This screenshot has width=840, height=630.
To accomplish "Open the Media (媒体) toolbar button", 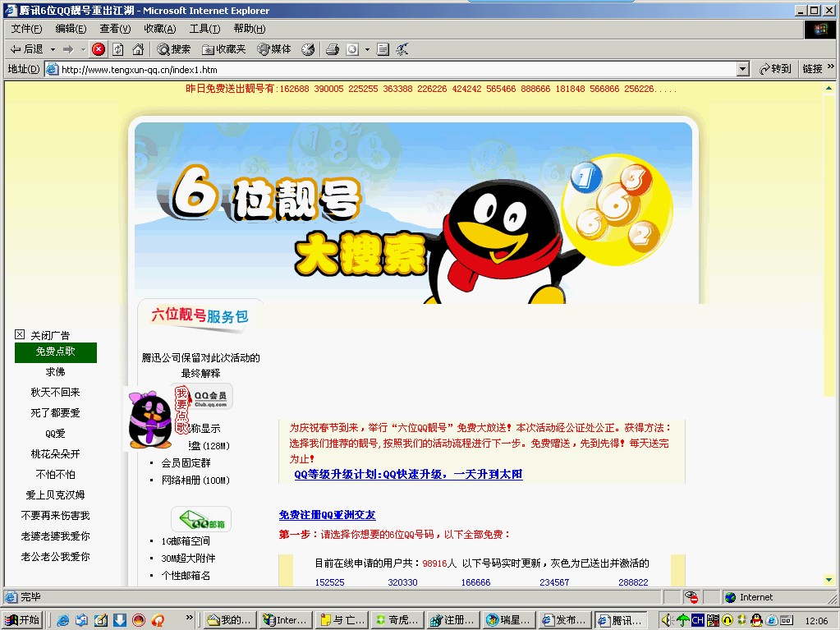I will [273, 49].
